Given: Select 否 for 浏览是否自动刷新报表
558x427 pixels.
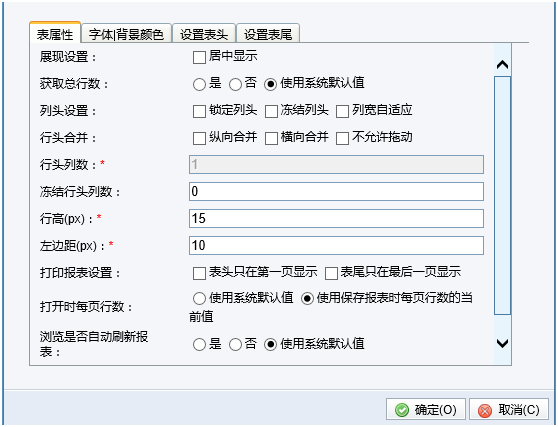Looking at the screenshot, I should 235,344.
